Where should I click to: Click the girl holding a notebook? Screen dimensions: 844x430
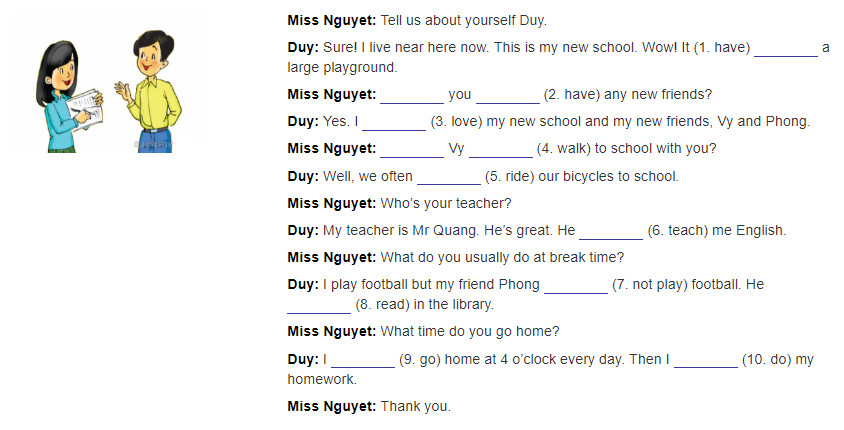click(x=67, y=97)
